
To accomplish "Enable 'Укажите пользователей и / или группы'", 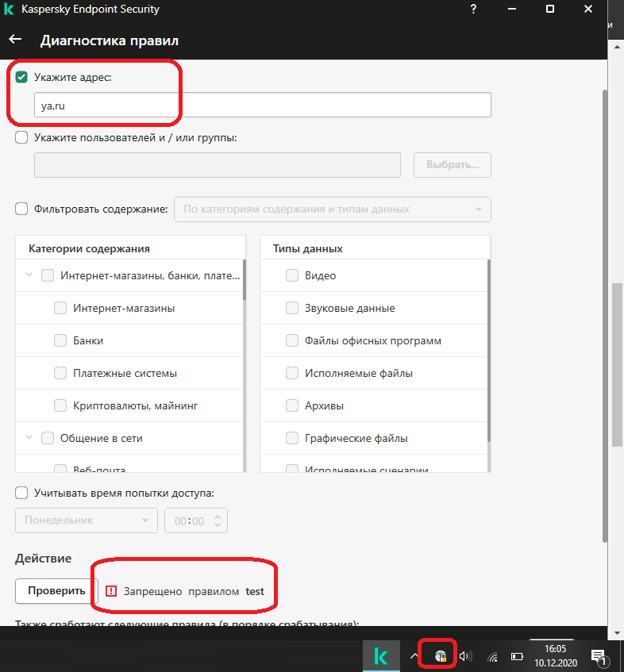I will (x=21, y=137).
